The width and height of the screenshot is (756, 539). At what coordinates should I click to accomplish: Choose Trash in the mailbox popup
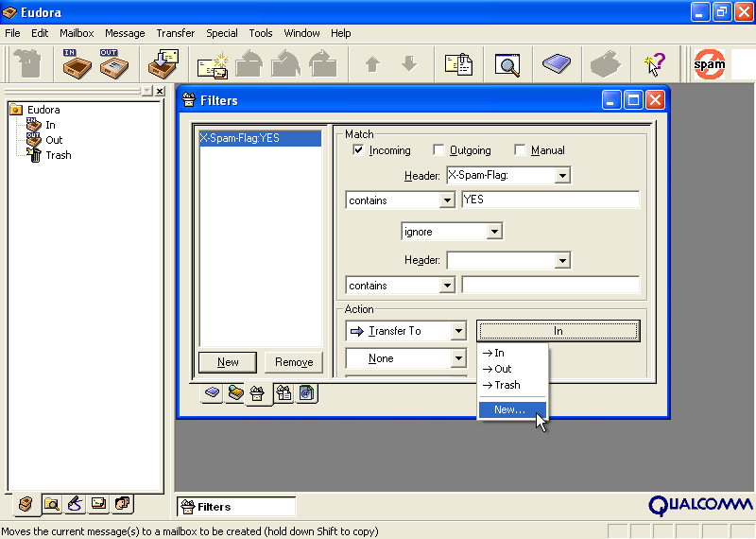pyautogui.click(x=512, y=385)
